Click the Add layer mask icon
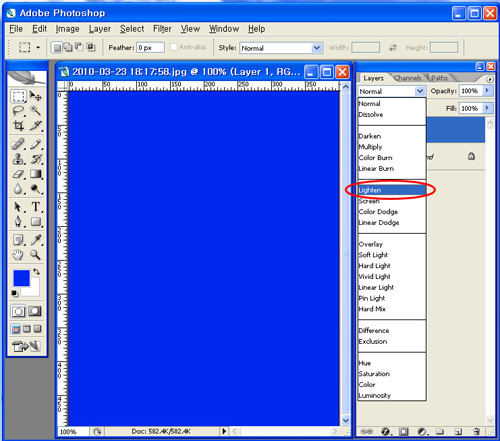The height and width of the screenshot is (441, 500). 404,432
